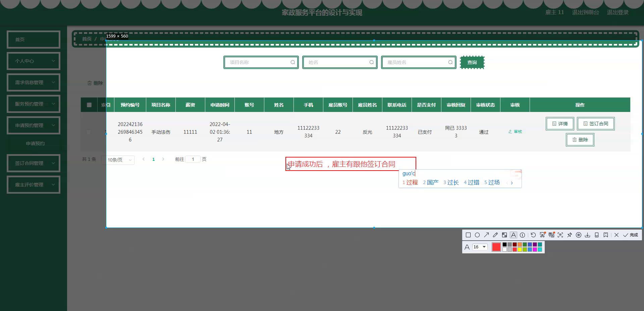Click the 签订合同 button in the row
Screen dimensions: 644x311
(x=596, y=124)
